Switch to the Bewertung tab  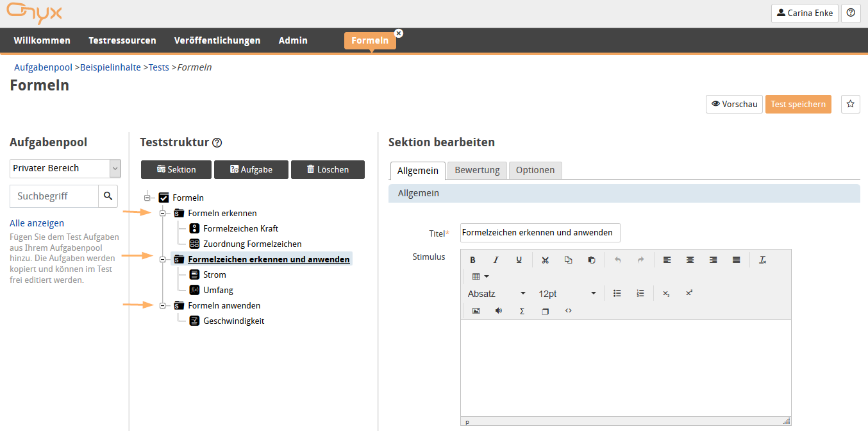click(477, 170)
